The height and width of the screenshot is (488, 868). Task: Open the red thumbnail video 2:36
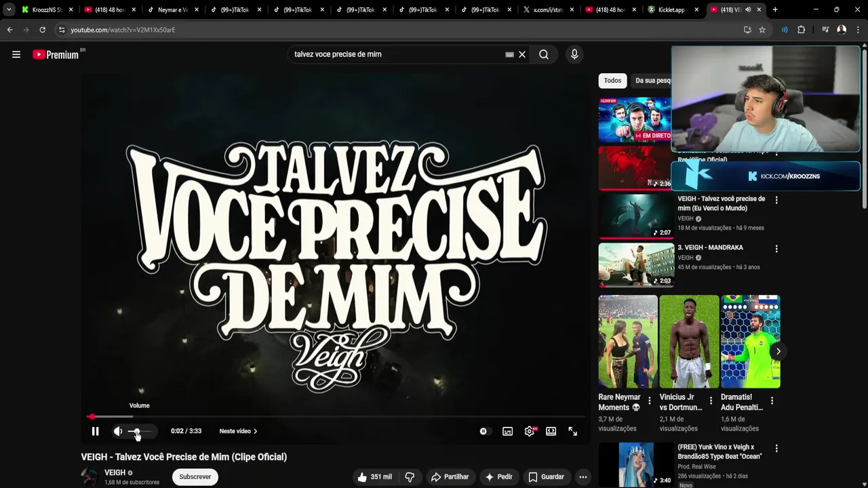(x=635, y=168)
